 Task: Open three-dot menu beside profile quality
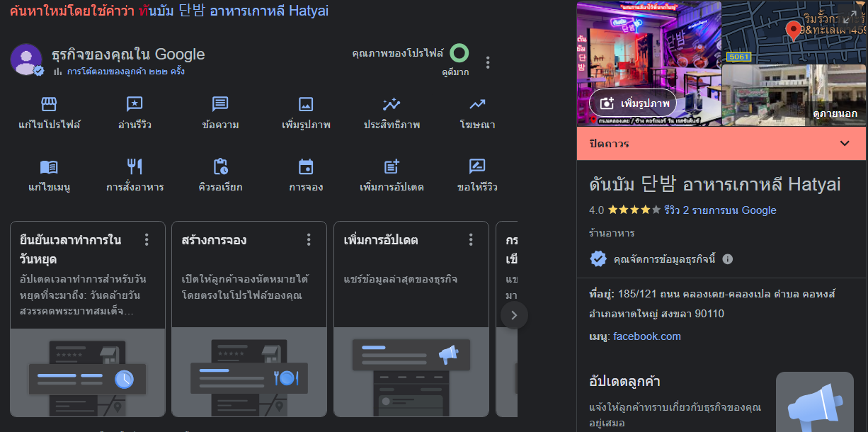(x=488, y=63)
